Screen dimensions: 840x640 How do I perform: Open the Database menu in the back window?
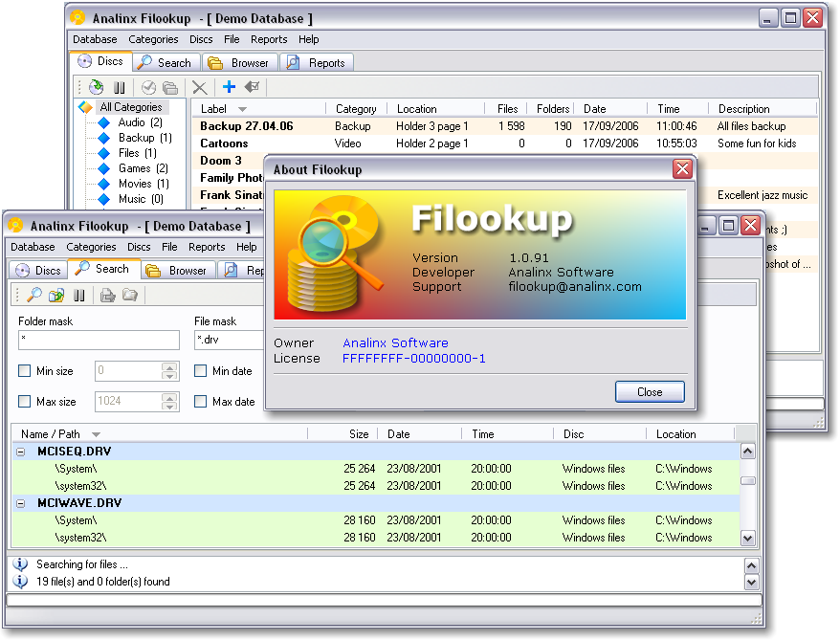point(95,39)
